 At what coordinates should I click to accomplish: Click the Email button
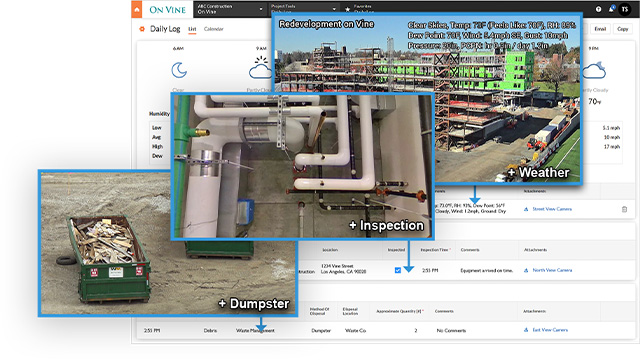point(600,29)
